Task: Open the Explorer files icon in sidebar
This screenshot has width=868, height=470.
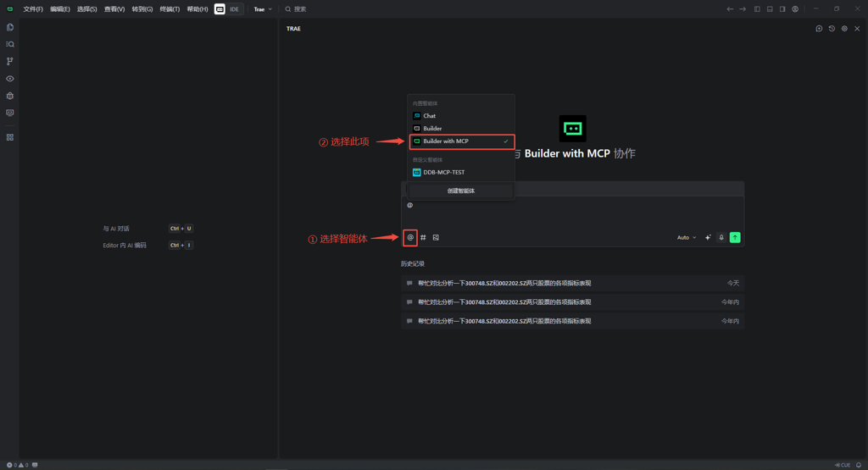Action: coord(10,27)
